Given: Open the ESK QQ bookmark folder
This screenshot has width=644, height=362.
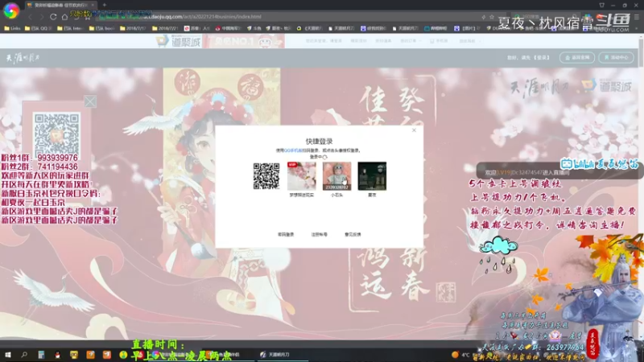Looking at the screenshot, I should (x=38, y=28).
